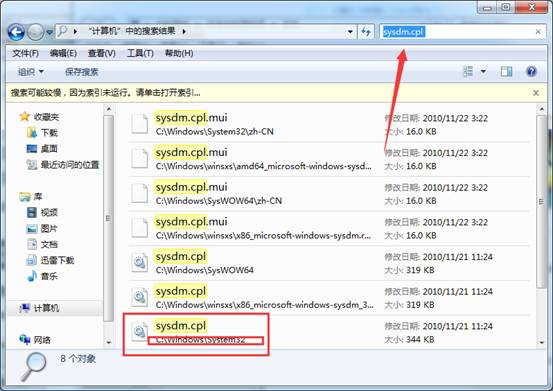Viewport: 553px width, 391px height.
Task: Select sysdm.cpl.mui in SysWOW64\zh-CN
Action: [x=329, y=194]
